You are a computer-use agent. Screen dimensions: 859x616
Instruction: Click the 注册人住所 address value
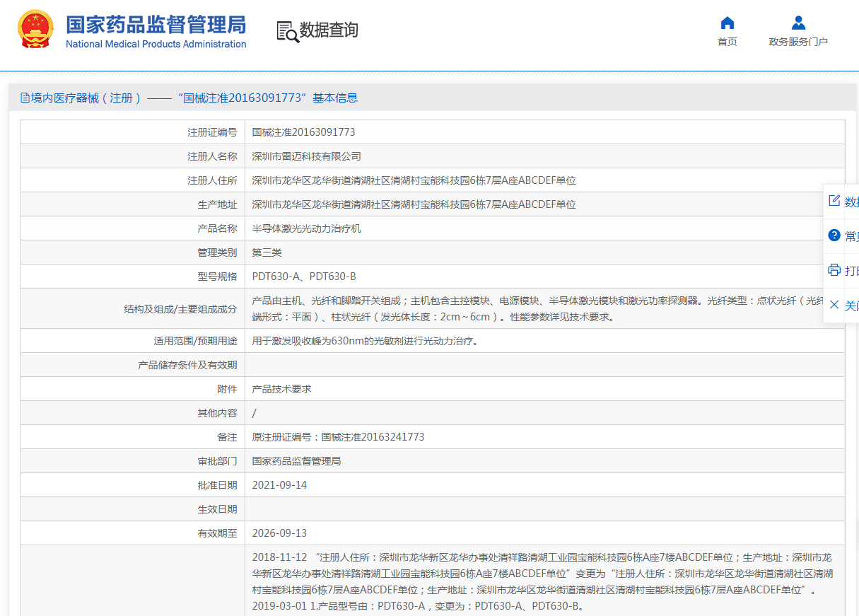414,180
